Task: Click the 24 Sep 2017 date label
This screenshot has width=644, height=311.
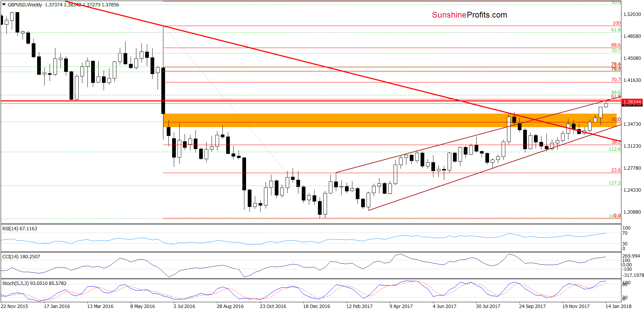Action: coord(532,306)
